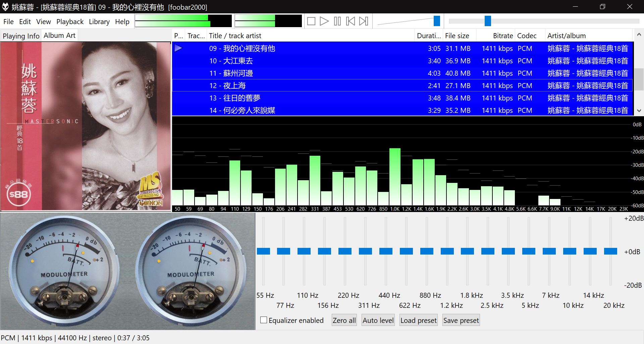The height and width of the screenshot is (344, 644).
Task: Adjust the 20 kHz equalizer band slider
Action: [x=611, y=251]
